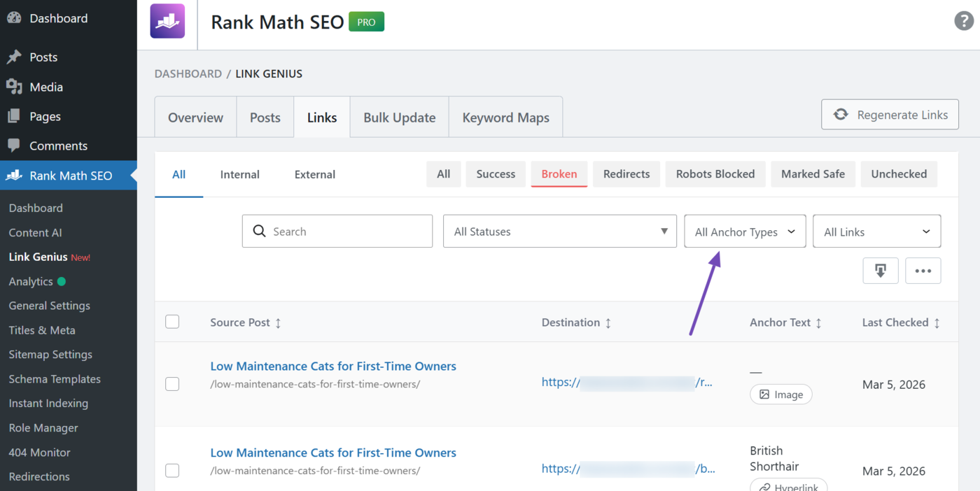Click the export download icon button
This screenshot has height=491, width=980.
click(881, 271)
